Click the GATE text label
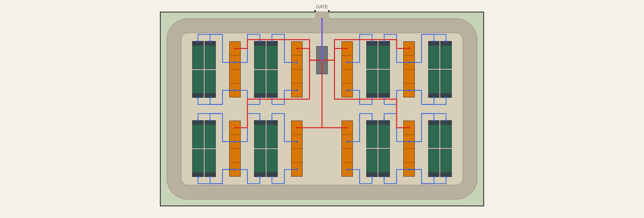Screen dimensions: 644x218 tap(322, 7)
